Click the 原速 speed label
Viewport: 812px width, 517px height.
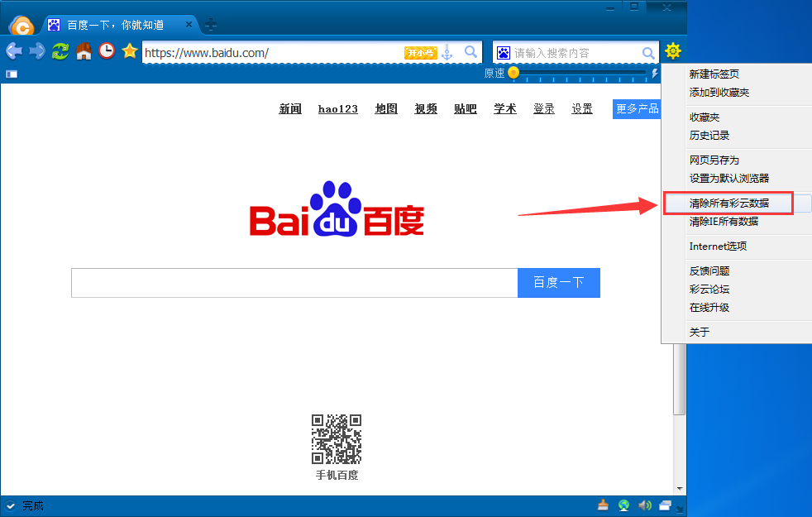[494, 73]
